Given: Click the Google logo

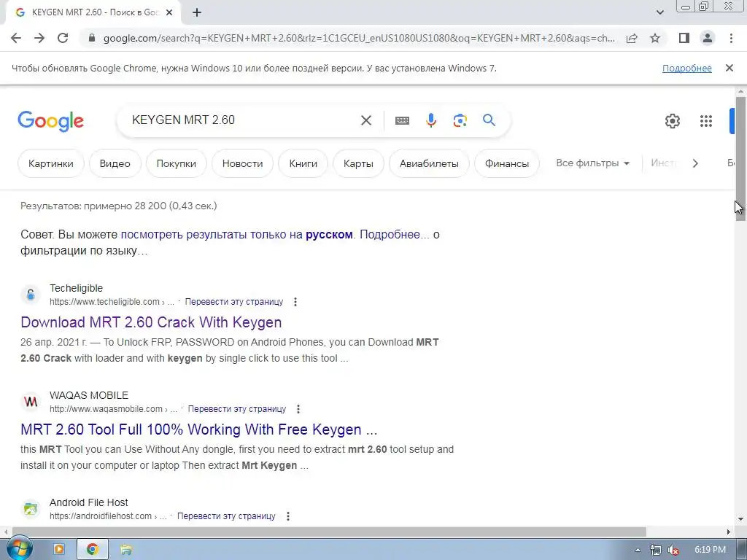Looking at the screenshot, I should click(x=50, y=121).
